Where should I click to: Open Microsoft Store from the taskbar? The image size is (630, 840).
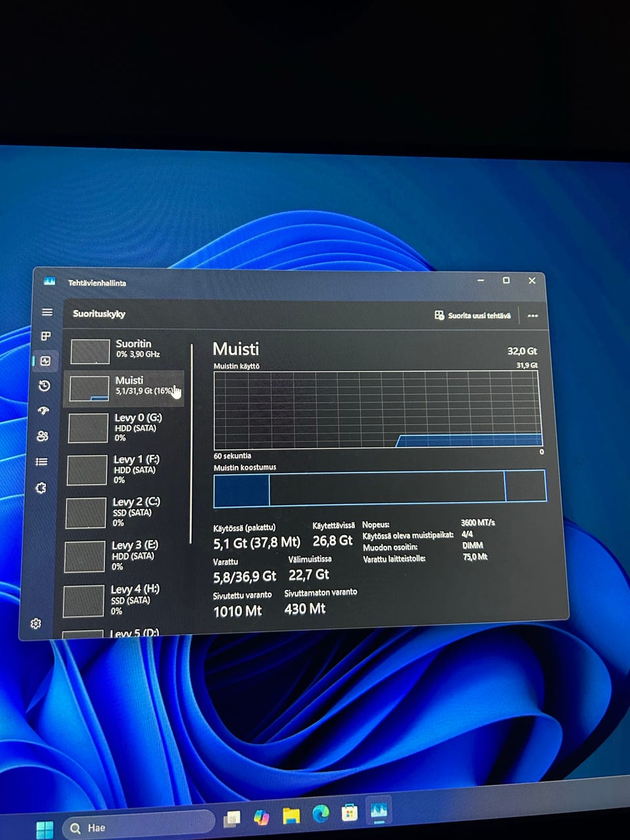click(350, 812)
